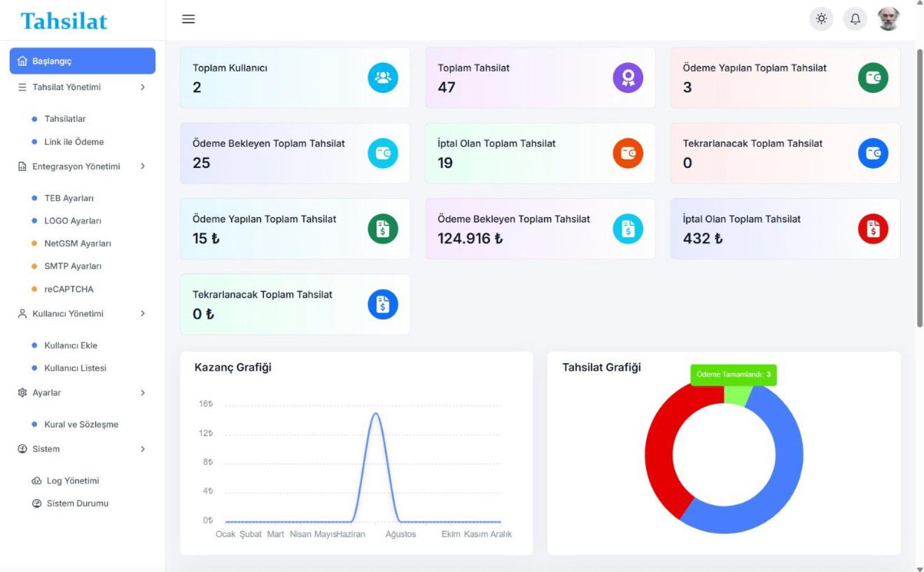Image resolution: width=924 pixels, height=572 pixels.
Task: Click the hamburger menu icon
Action: pos(188,20)
